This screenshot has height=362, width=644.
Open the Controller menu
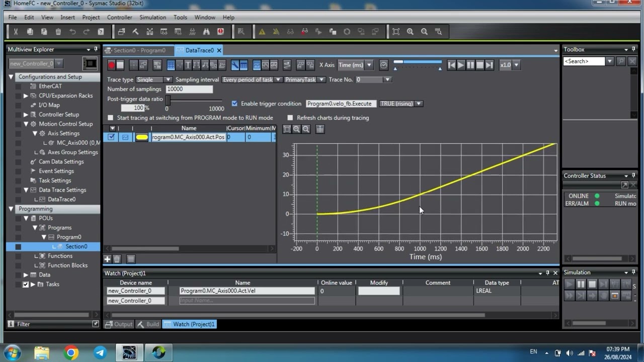(120, 17)
